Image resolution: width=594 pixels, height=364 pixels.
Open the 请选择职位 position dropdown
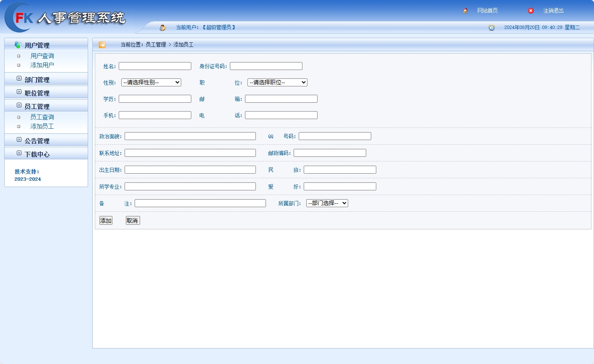pyautogui.click(x=277, y=83)
